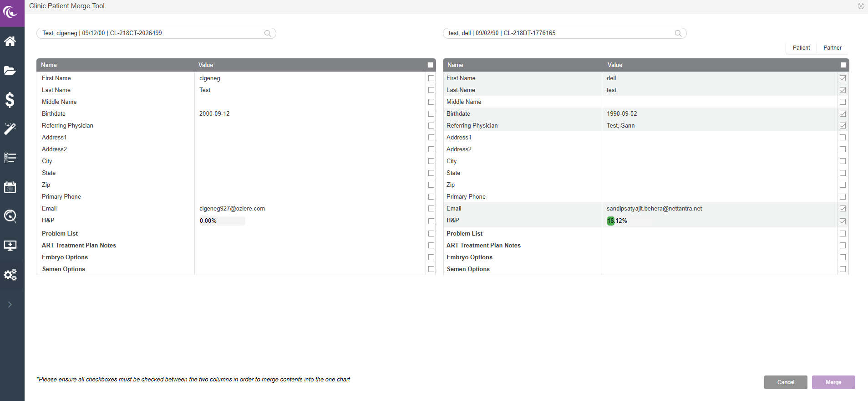868x401 pixels.
Task: Select the magic wand icon
Action: coord(10,129)
